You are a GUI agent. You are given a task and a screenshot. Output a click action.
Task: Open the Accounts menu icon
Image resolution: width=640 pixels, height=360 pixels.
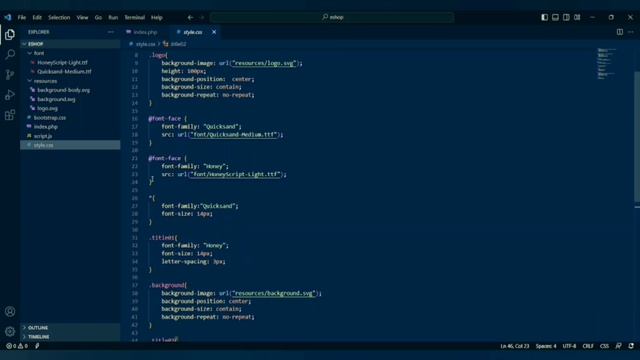tap(10, 311)
